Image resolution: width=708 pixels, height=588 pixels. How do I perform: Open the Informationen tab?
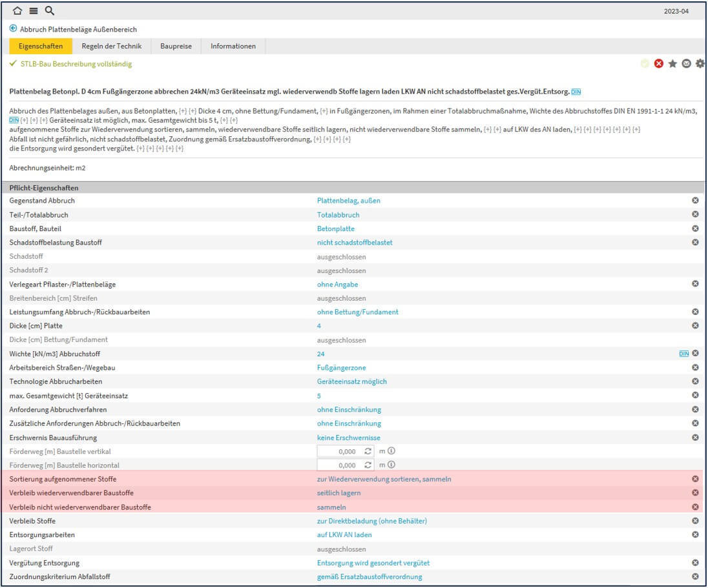tap(233, 46)
